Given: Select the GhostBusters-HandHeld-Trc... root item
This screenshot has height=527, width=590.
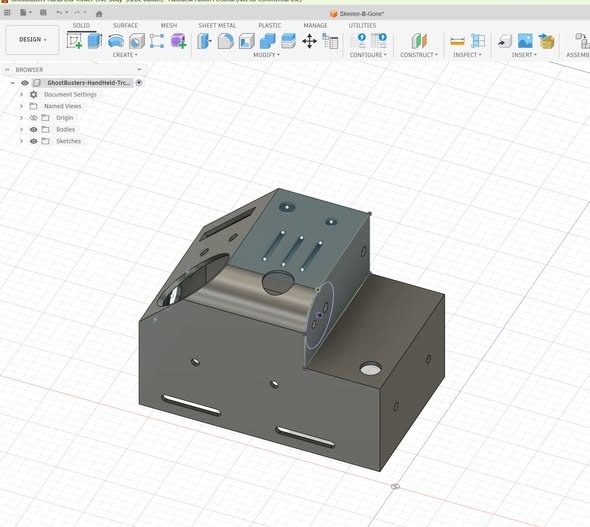Looking at the screenshot, I should click(x=89, y=83).
